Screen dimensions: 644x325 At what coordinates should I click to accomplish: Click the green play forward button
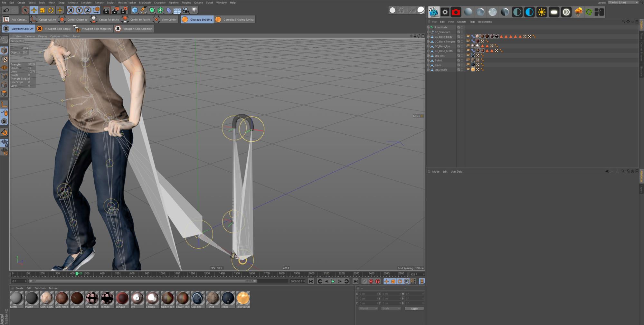pos(333,281)
